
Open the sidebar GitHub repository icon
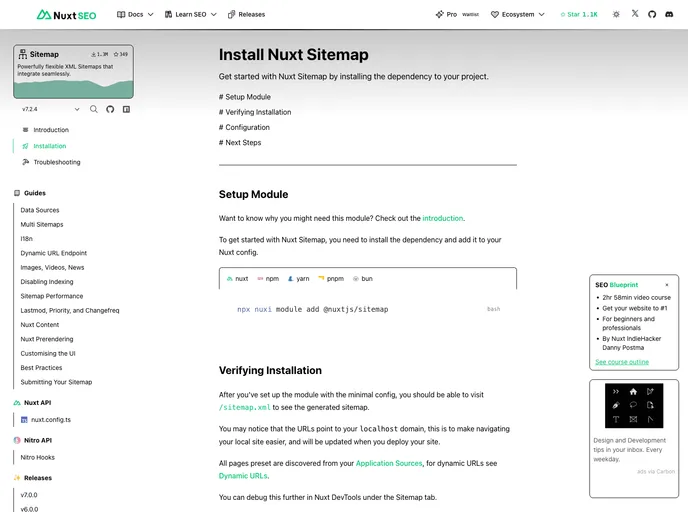coord(110,109)
